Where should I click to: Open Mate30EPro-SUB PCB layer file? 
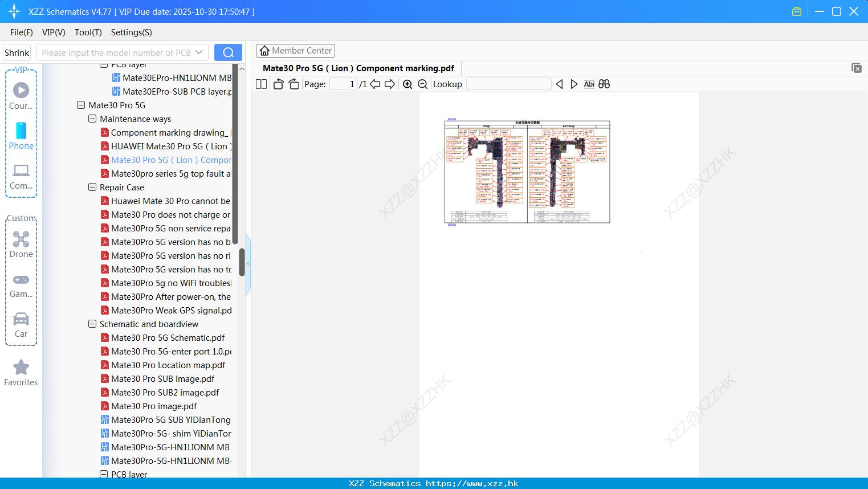(172, 92)
